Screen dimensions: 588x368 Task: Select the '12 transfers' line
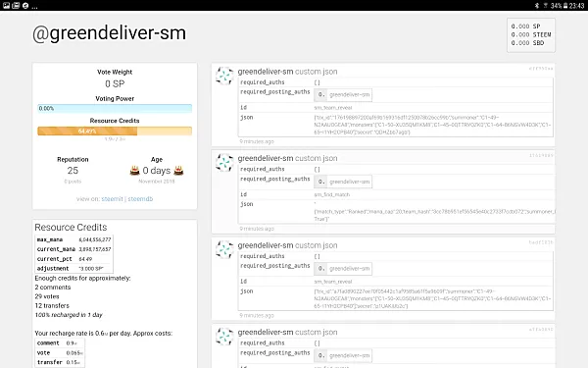tap(52, 305)
